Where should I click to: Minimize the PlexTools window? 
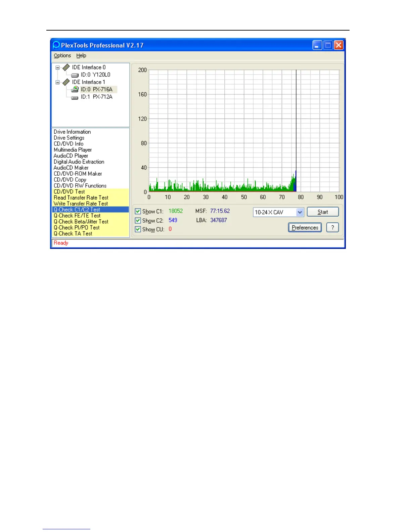pyautogui.click(x=317, y=45)
